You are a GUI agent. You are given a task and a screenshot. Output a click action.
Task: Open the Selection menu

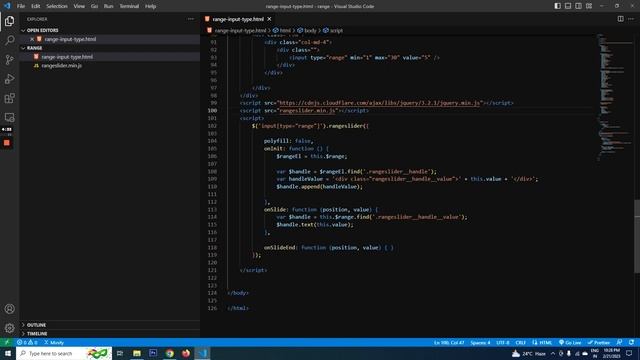(57, 6)
